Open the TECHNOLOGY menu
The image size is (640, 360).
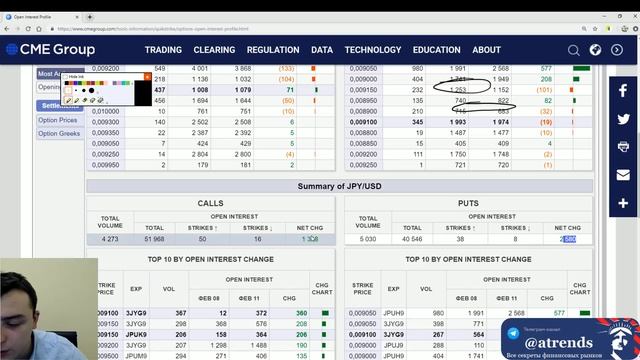pos(373,50)
